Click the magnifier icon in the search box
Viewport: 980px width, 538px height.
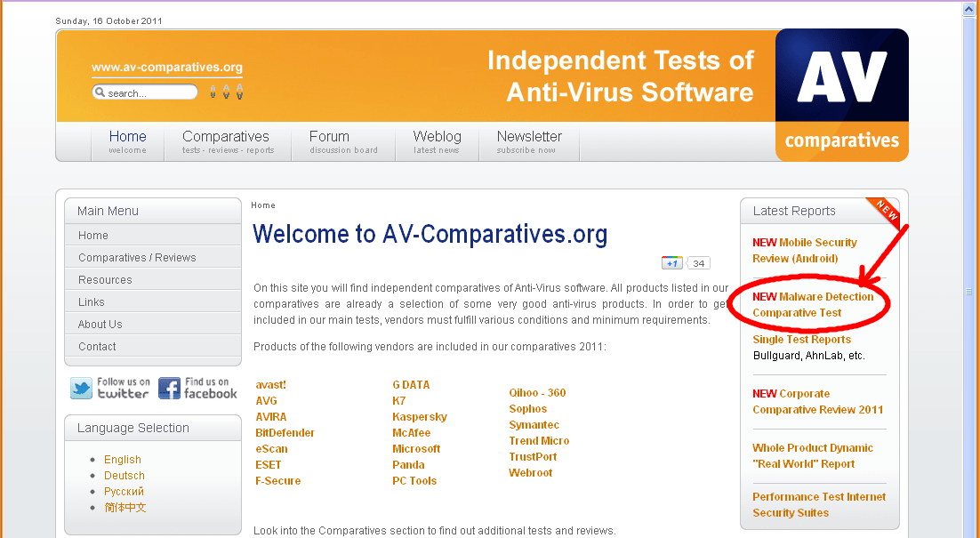coord(100,92)
